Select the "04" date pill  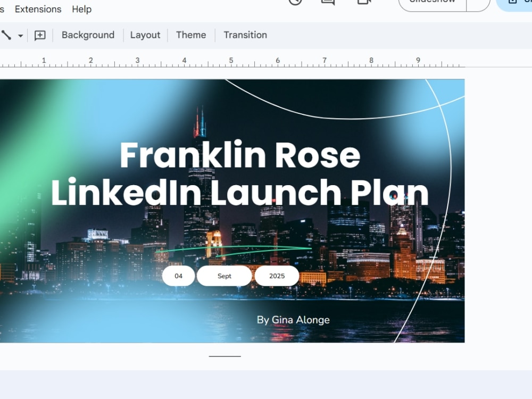click(178, 276)
